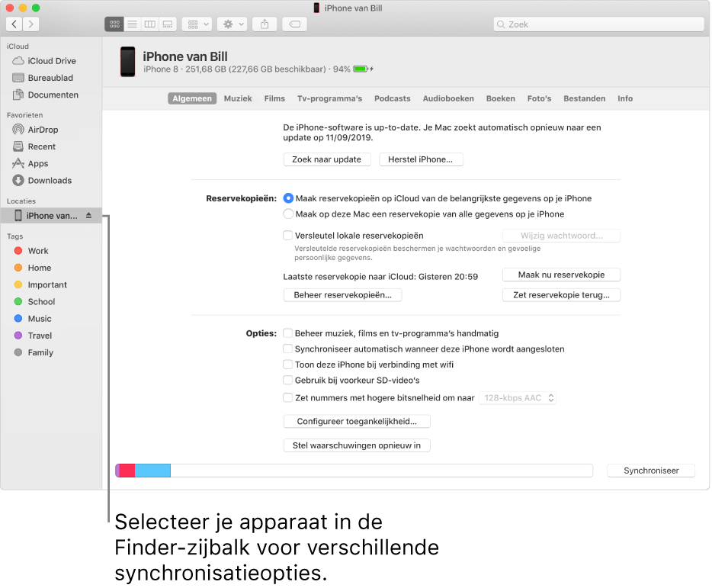Go back with the left arrow button

[14, 24]
